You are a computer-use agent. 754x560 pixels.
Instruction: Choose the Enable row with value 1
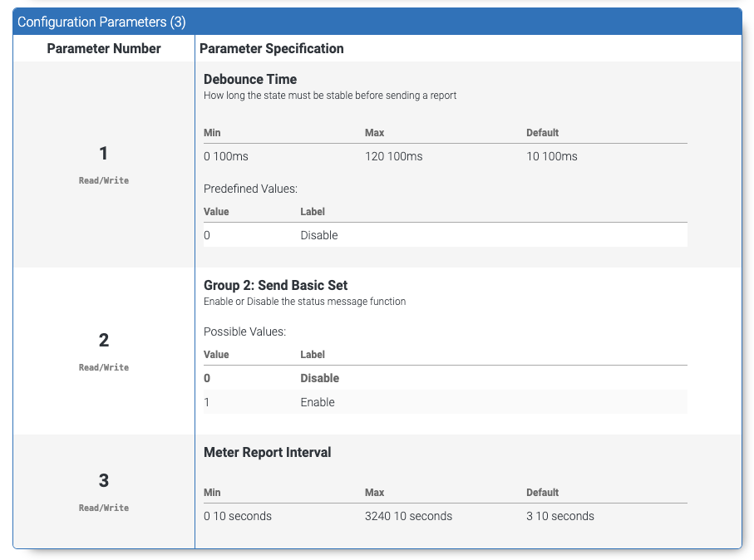(x=318, y=402)
